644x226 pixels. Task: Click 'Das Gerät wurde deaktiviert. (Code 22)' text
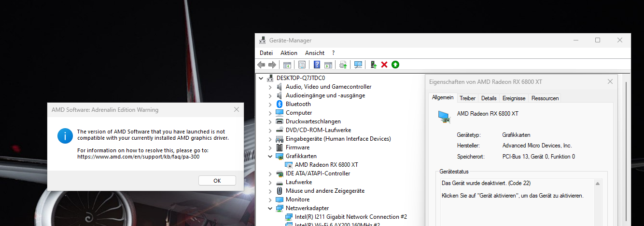point(487,183)
